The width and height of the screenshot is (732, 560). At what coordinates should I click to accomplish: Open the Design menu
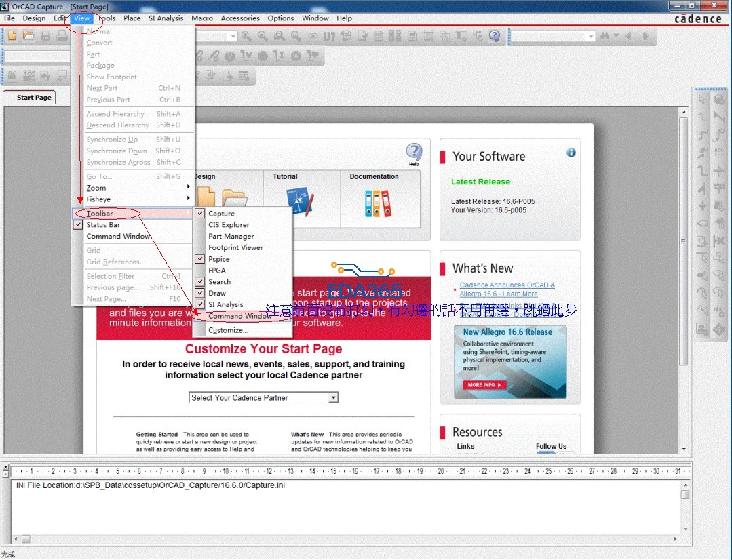tap(34, 18)
